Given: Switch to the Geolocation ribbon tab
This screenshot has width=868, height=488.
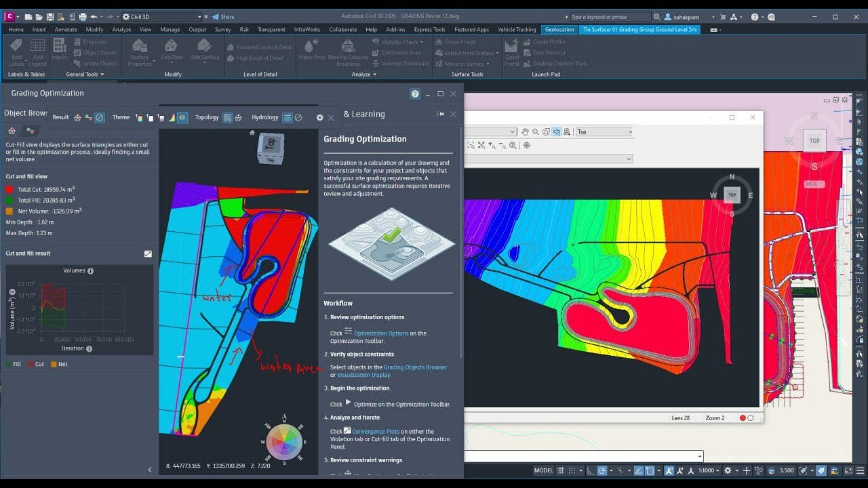Looking at the screenshot, I should [x=559, y=29].
